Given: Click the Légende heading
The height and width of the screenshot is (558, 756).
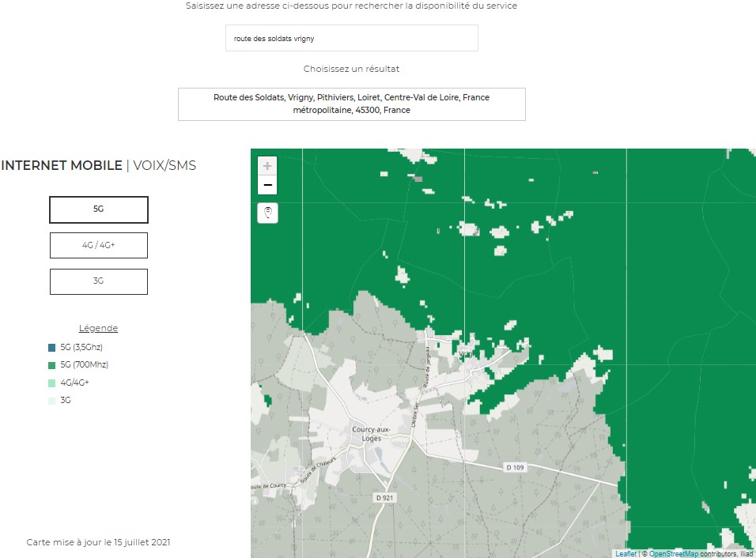Looking at the screenshot, I should pyautogui.click(x=98, y=328).
